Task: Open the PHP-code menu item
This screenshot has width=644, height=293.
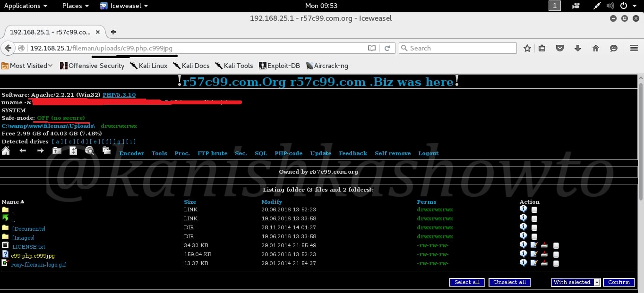Action: click(x=289, y=153)
